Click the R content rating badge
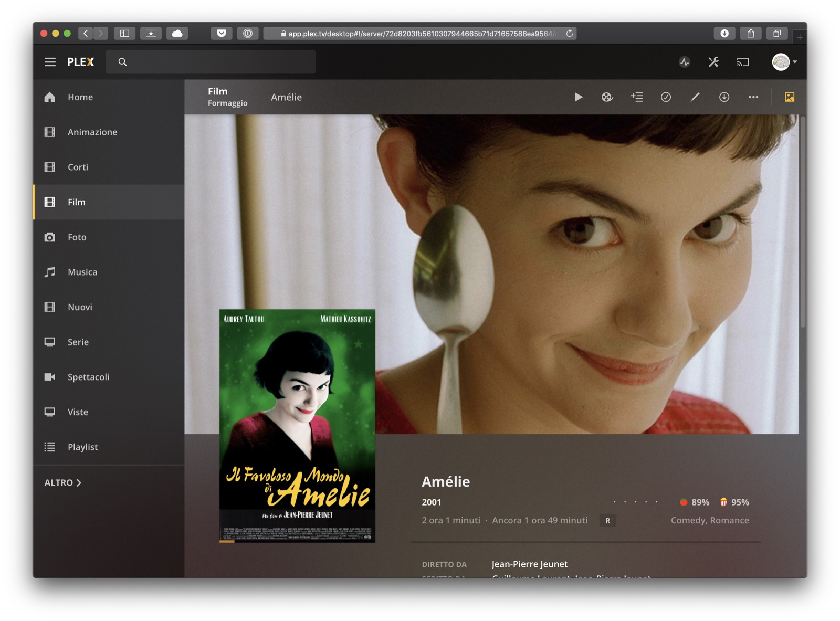The image size is (840, 621). (x=607, y=521)
